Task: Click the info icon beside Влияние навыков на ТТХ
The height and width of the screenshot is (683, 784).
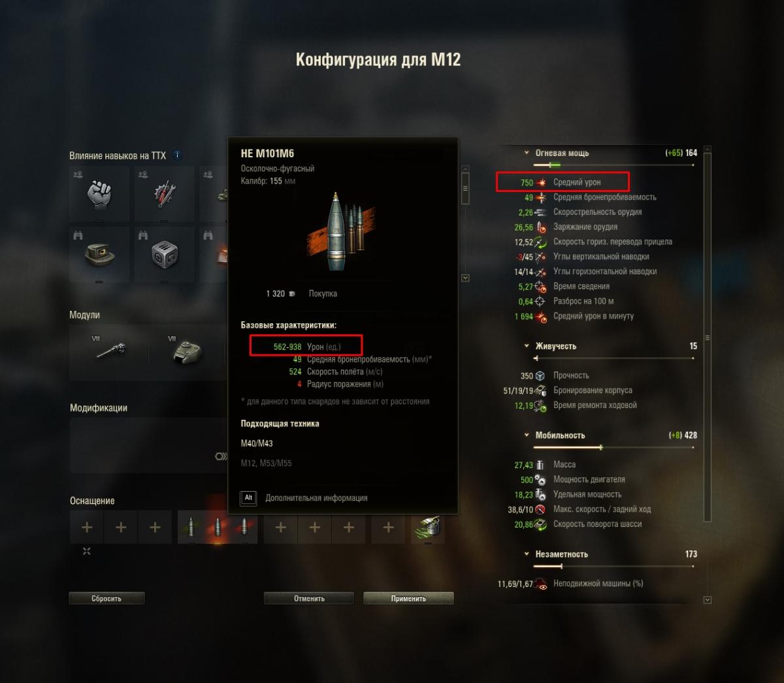Action: [x=177, y=155]
